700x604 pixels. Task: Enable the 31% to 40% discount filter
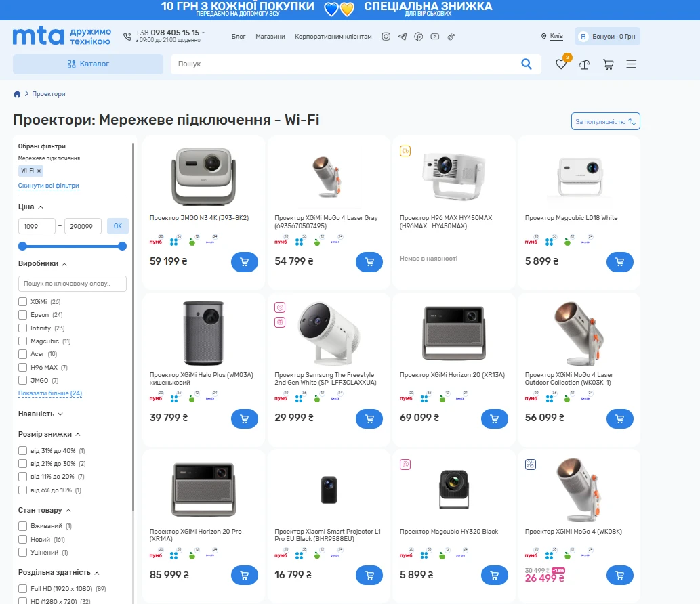pyautogui.click(x=23, y=451)
